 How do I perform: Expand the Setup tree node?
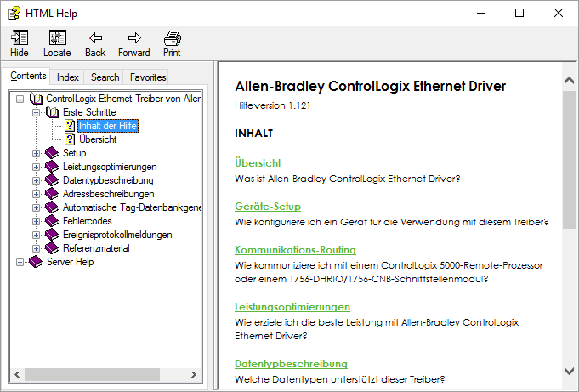coord(36,153)
